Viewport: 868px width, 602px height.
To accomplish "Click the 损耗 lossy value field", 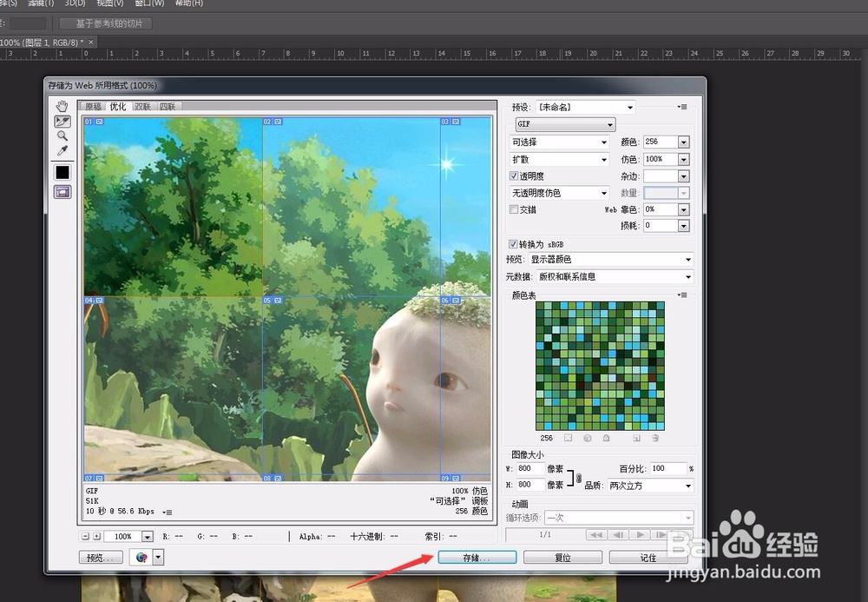I will (661, 226).
